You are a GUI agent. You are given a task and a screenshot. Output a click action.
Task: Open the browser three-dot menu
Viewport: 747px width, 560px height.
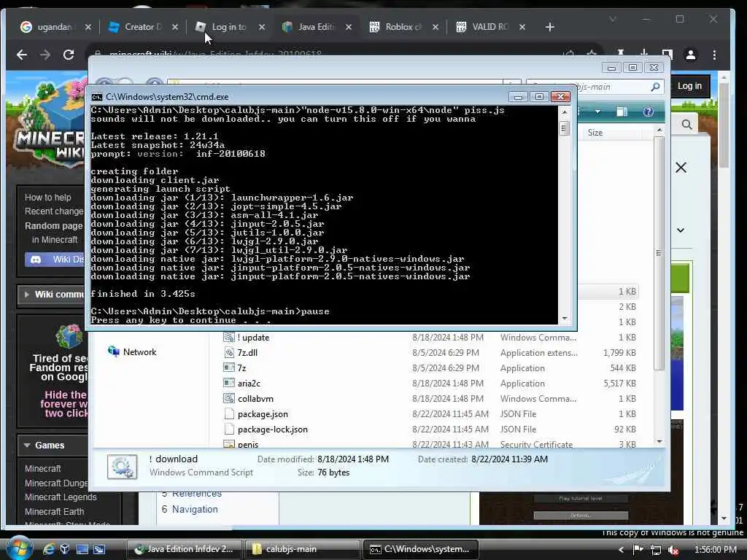714,55
